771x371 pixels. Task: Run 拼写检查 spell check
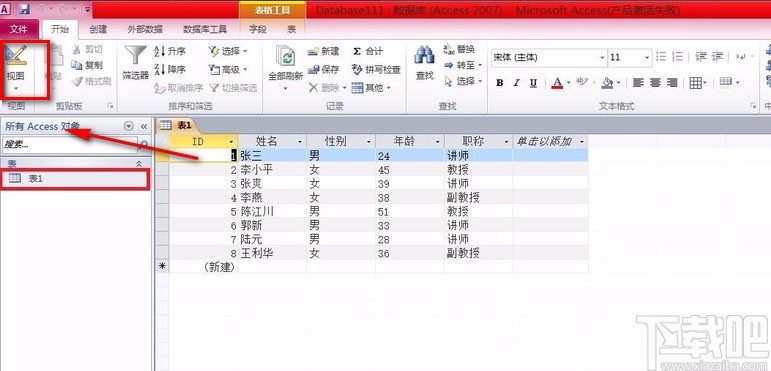376,69
